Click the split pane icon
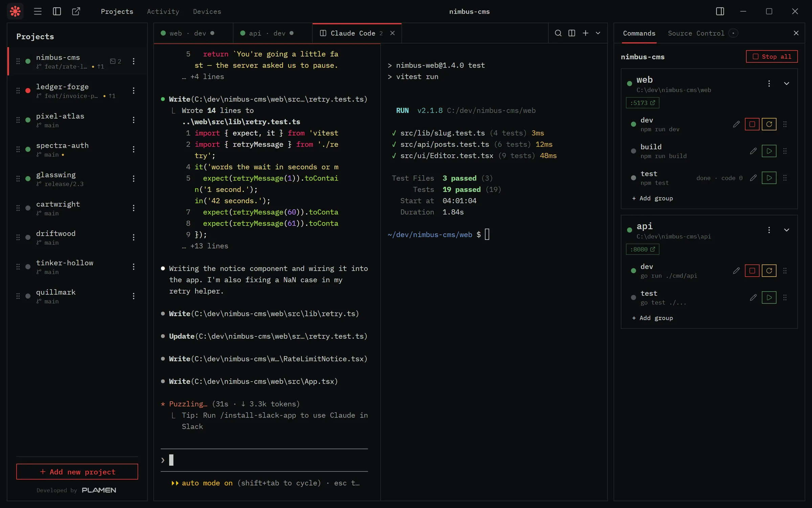Screen dimensions: 812x508 pos(572,33)
